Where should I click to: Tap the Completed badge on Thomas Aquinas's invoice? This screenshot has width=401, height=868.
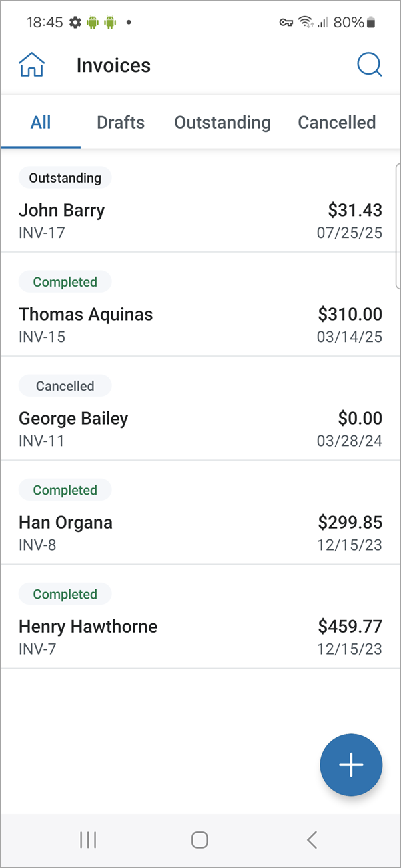(x=65, y=281)
